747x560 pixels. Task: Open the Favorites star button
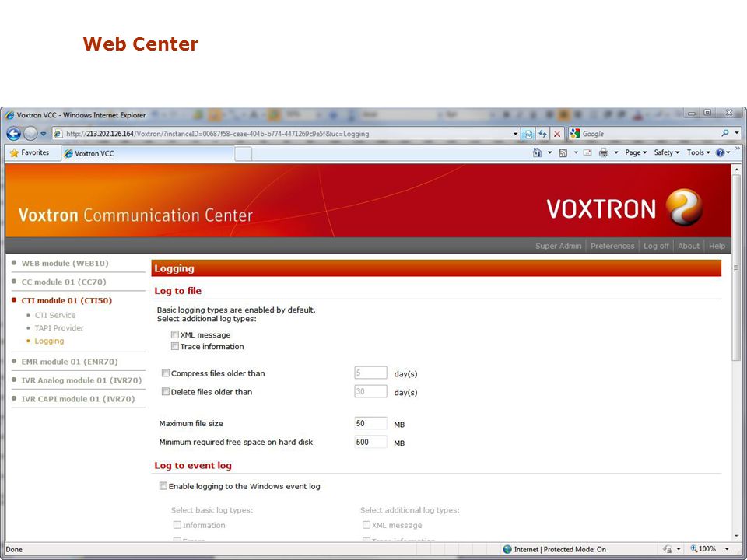pyautogui.click(x=30, y=153)
